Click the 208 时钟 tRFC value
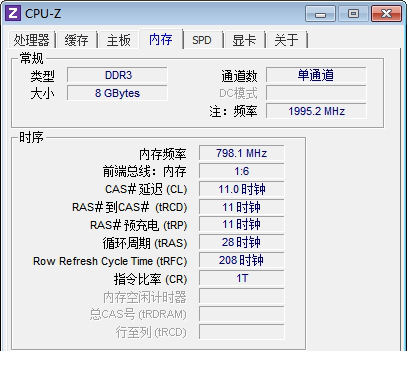 pos(242,260)
